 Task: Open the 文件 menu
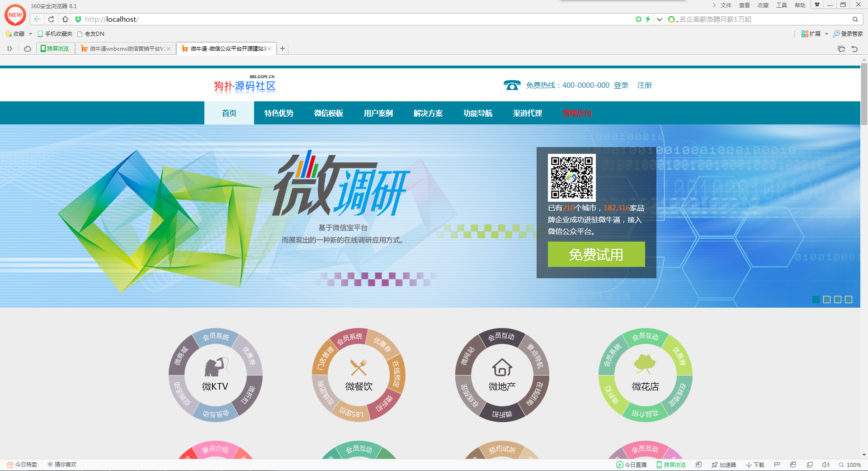tap(726, 5)
